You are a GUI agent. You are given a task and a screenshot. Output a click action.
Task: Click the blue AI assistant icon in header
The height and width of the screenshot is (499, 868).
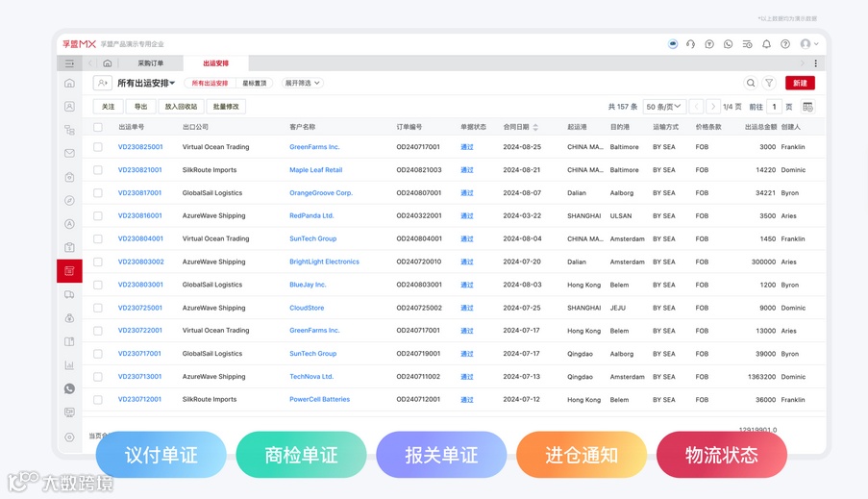673,44
